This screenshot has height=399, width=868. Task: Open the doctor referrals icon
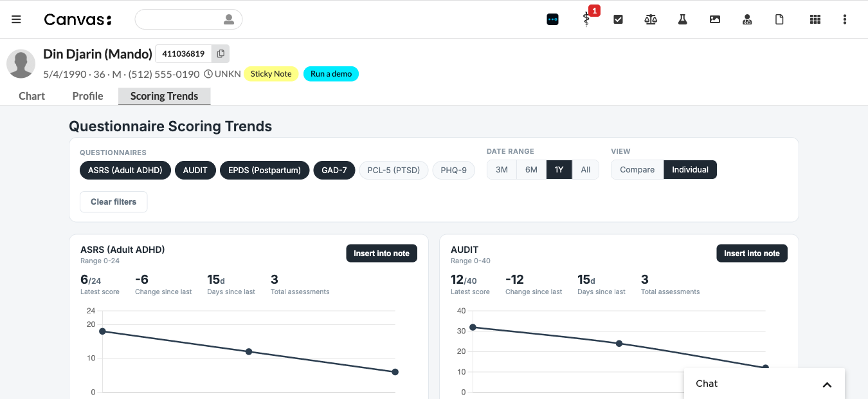click(747, 19)
